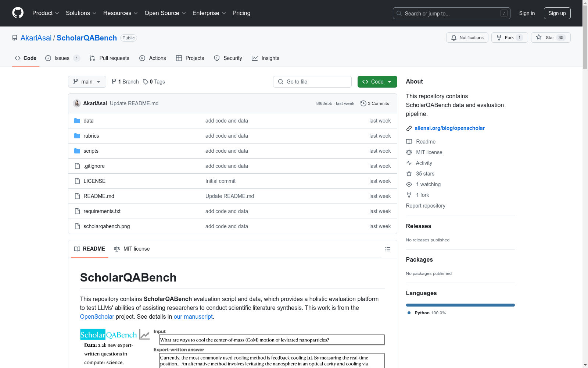Switch to the MIT license tab
This screenshot has width=588, height=368.
[132, 249]
